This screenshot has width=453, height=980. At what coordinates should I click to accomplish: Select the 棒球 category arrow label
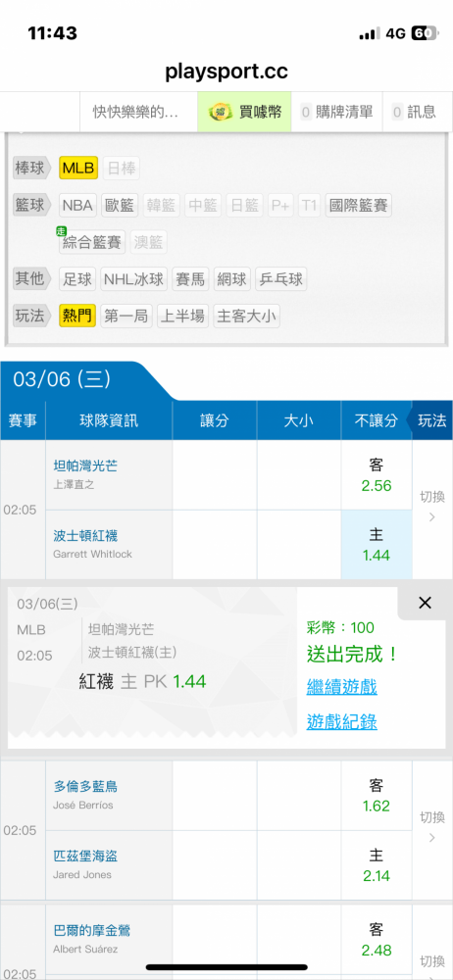coord(32,169)
